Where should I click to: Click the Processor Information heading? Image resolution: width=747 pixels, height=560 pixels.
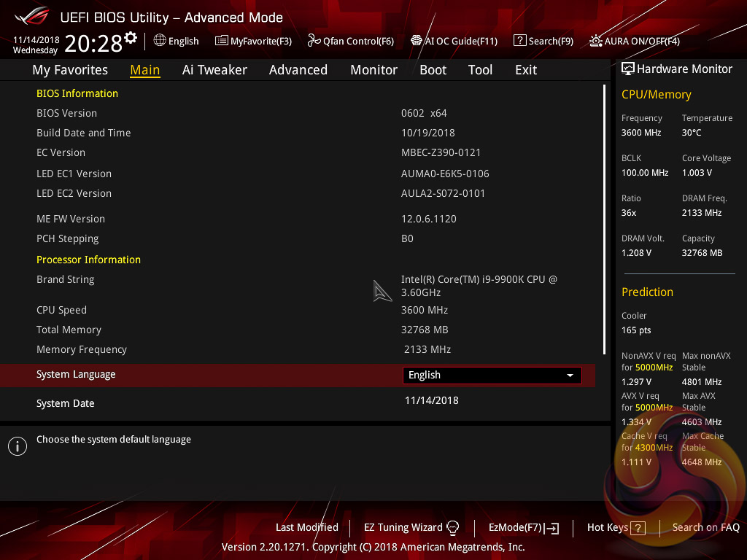click(88, 260)
